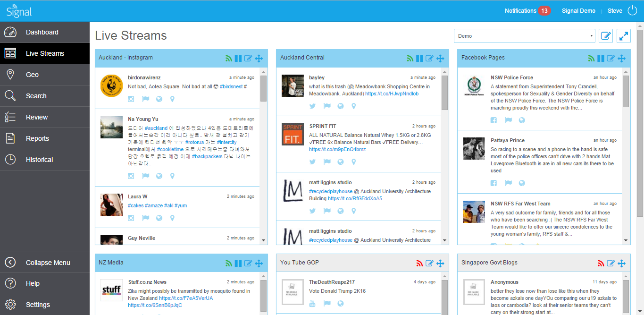Click red RSS icon on Singapore Govt Blogs
Image resolution: width=644 pixels, height=315 pixels.
pyautogui.click(x=601, y=264)
